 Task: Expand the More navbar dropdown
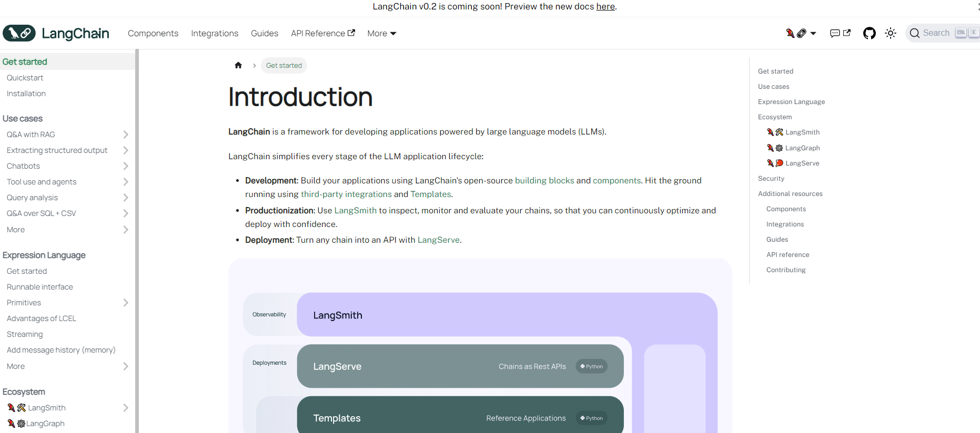[382, 33]
